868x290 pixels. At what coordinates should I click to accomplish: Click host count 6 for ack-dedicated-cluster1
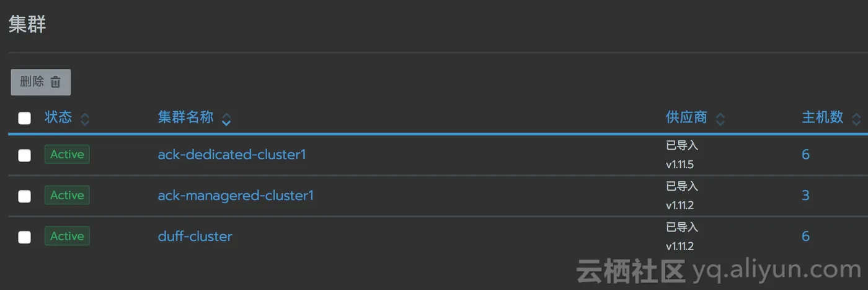pos(805,155)
